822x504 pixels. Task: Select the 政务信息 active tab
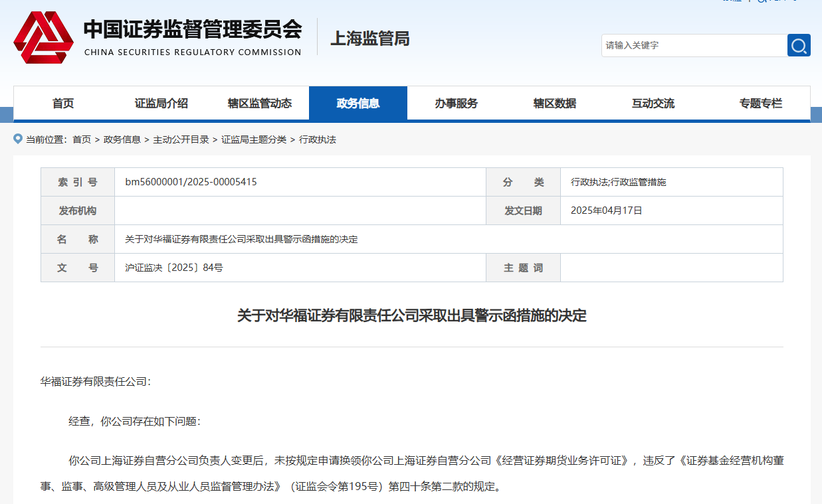click(x=358, y=104)
